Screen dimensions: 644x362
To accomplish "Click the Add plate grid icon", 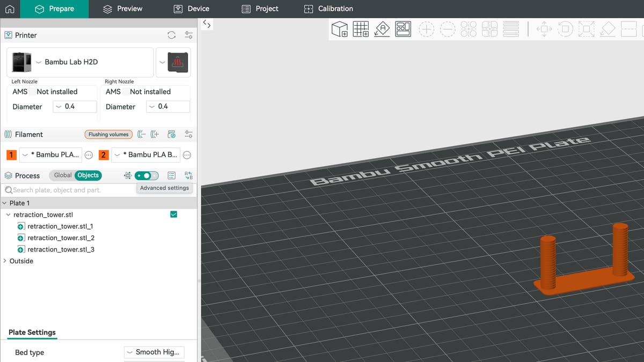I will (x=360, y=29).
